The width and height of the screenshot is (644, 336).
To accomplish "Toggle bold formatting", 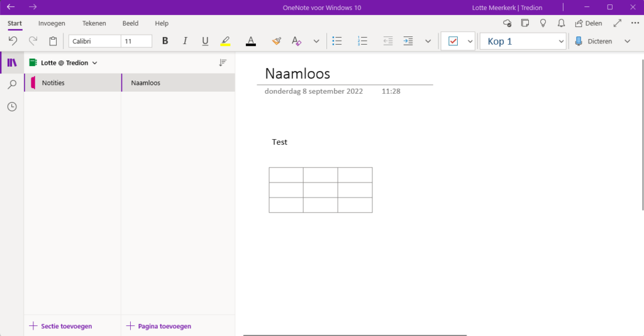I will (x=165, y=41).
